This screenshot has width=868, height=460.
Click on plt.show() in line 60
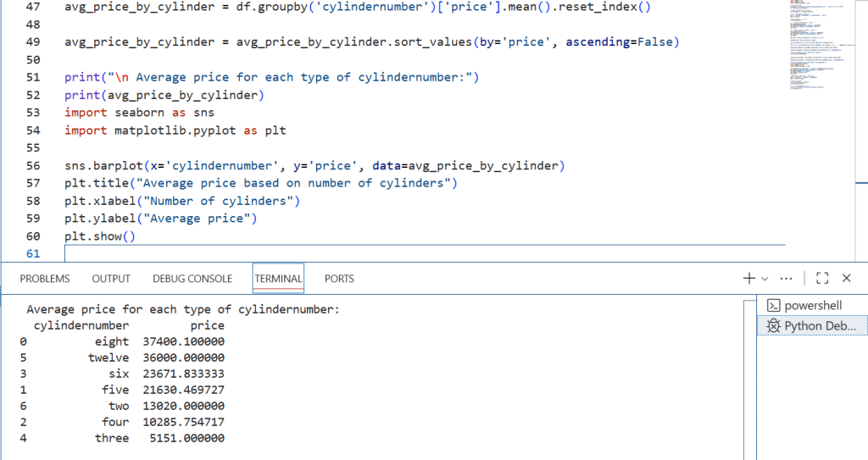99,236
